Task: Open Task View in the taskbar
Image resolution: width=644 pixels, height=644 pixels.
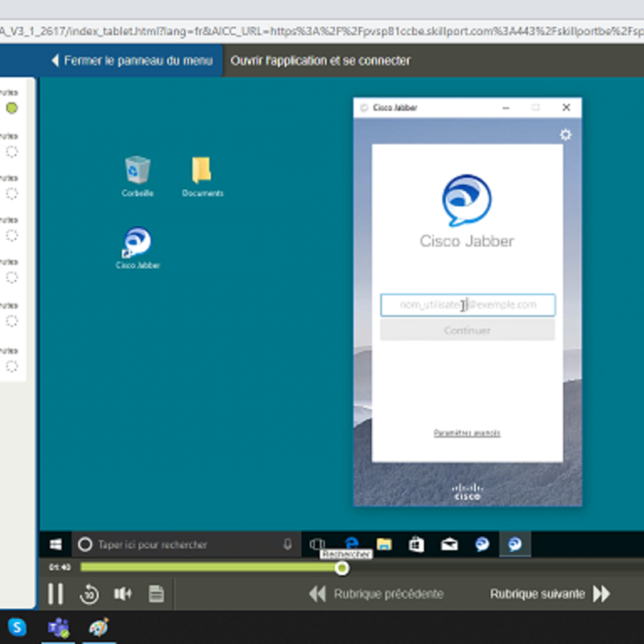Action: pos(317,545)
